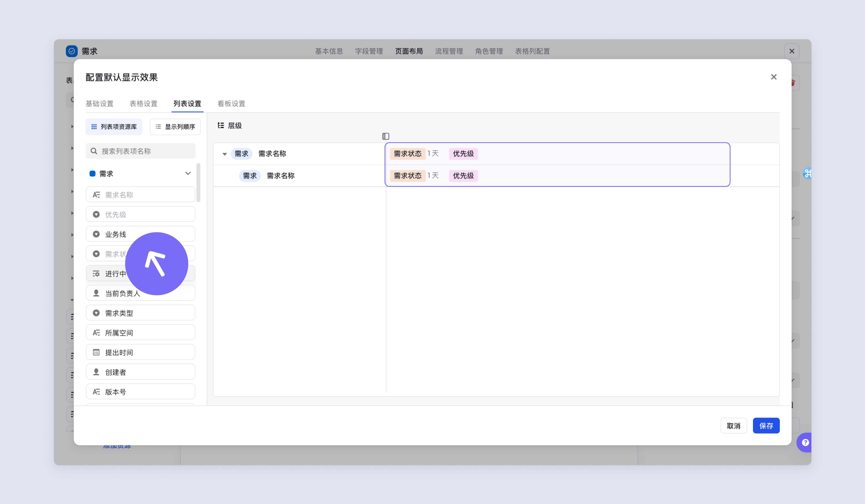
Task: Choose the 提出时间 date field item
Action: [141, 352]
